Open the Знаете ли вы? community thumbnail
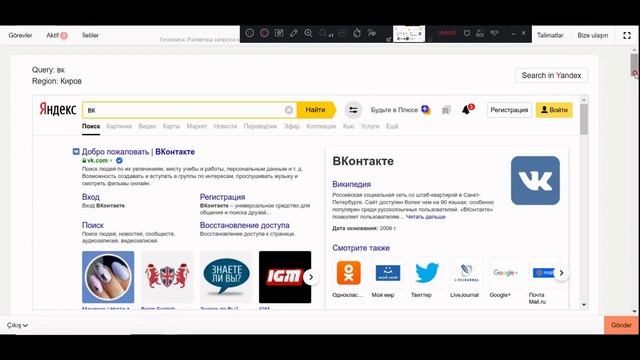The height and width of the screenshot is (360, 640). (226, 277)
